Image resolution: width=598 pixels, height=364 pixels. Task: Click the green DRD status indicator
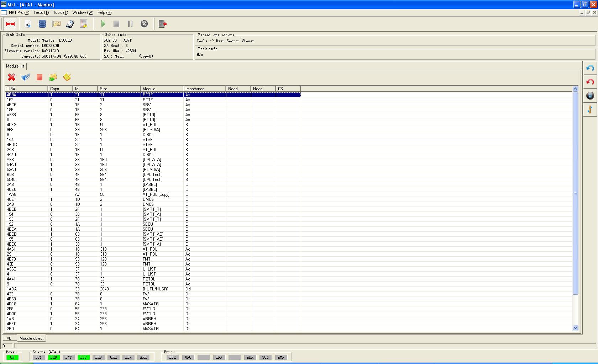click(x=53, y=357)
